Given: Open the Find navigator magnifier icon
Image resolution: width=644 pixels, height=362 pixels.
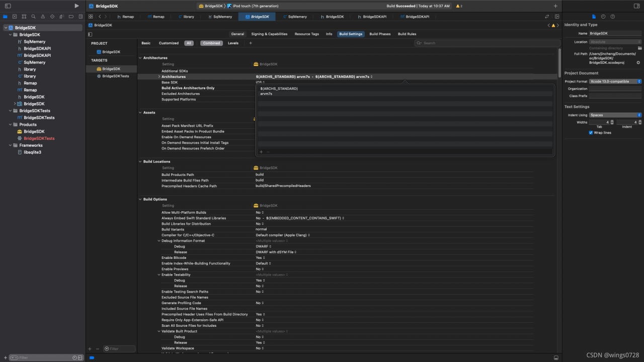Looking at the screenshot, I should [x=32, y=17].
